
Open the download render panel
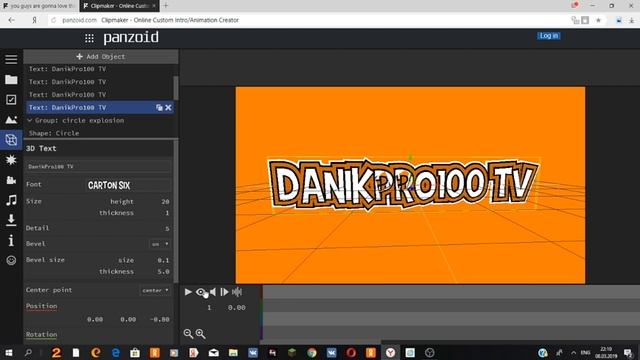pyautogui.click(x=11, y=220)
